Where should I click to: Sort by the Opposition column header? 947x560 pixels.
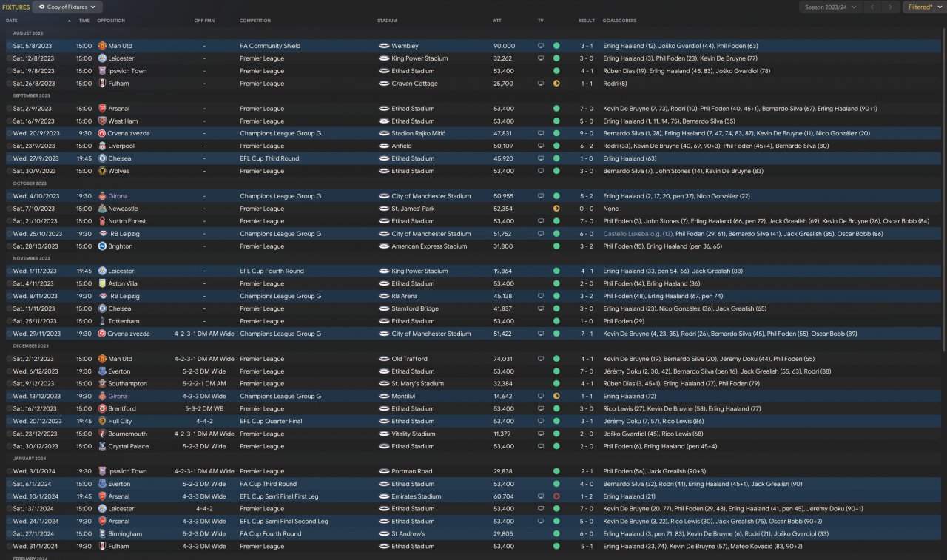pyautogui.click(x=111, y=21)
